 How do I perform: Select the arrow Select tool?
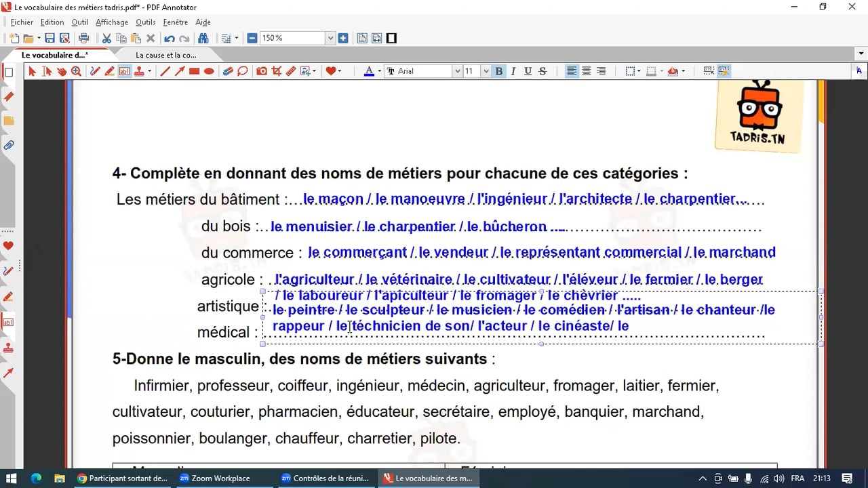[32, 71]
